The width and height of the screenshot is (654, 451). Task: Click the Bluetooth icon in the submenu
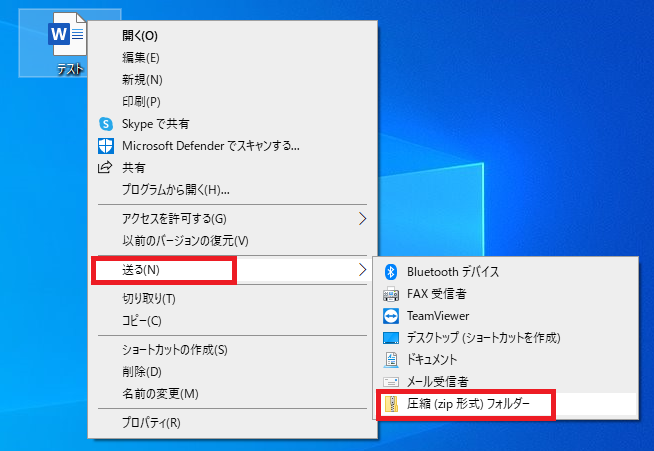391,272
